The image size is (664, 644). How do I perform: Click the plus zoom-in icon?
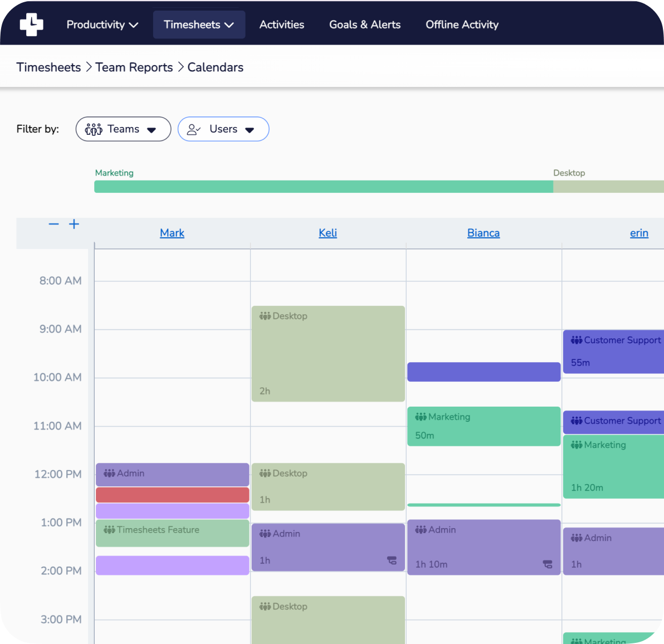click(74, 224)
